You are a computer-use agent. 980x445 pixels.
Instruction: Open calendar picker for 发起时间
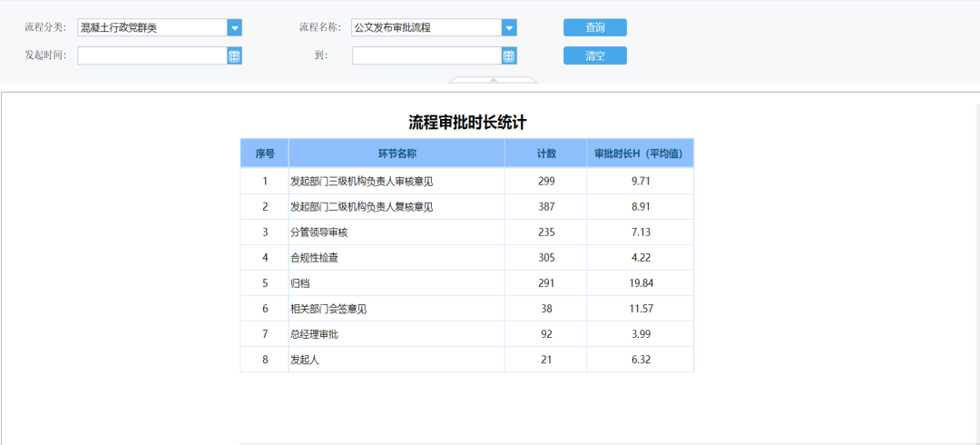click(235, 56)
